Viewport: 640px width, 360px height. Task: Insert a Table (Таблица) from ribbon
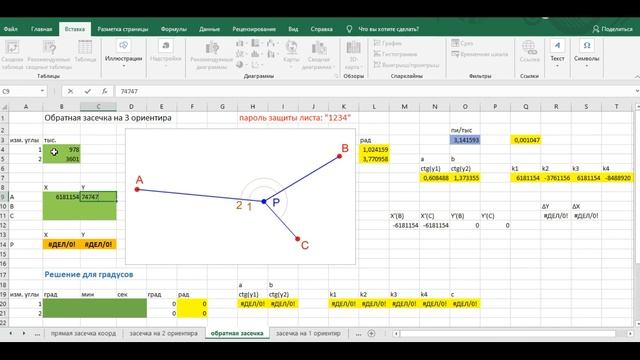85,51
